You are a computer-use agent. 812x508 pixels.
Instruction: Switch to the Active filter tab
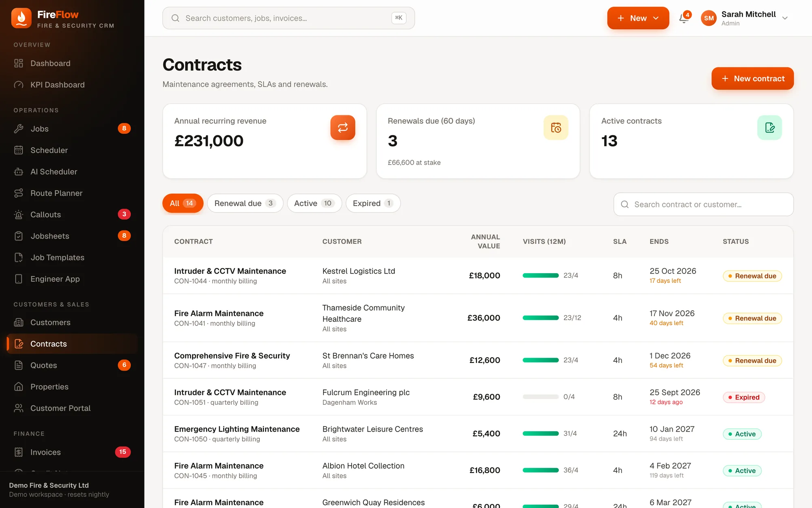pos(314,203)
